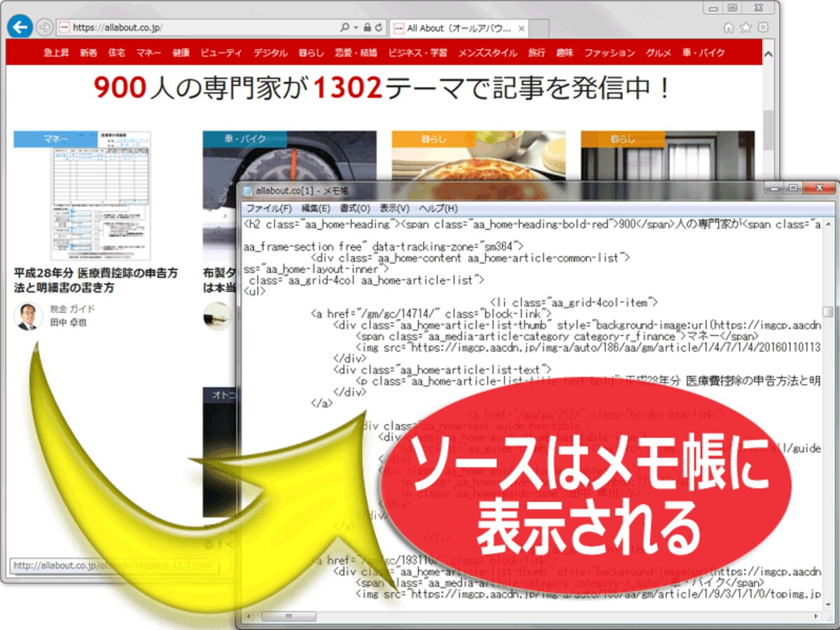The height and width of the screenshot is (630, 840).
Task: Maximize the Notepad window
Action: click(793, 188)
